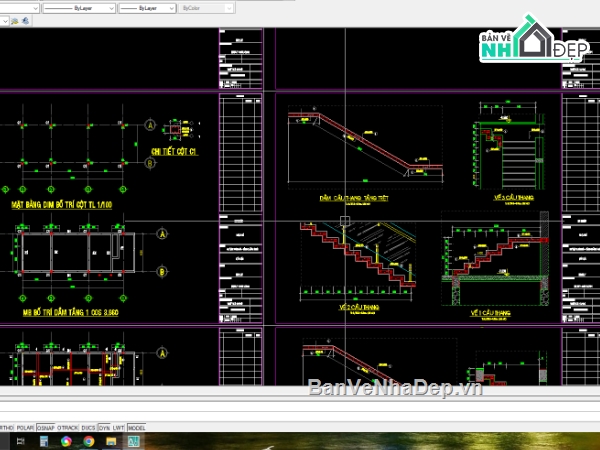Image resolution: width=600 pixels, height=450 pixels.
Task: Select "MẶT BẰNG DIM BỐ TRÍ CỘT TL 1/100" title
Action: point(62,205)
